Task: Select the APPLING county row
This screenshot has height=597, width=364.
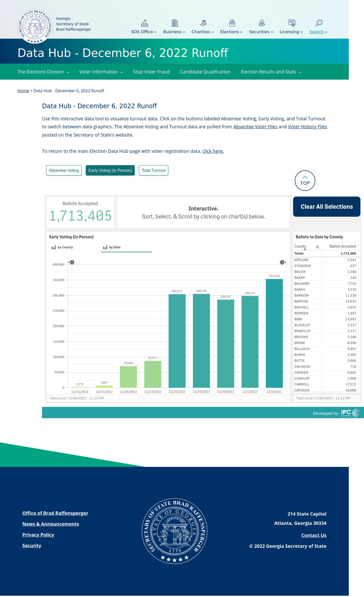Action: tap(326, 260)
